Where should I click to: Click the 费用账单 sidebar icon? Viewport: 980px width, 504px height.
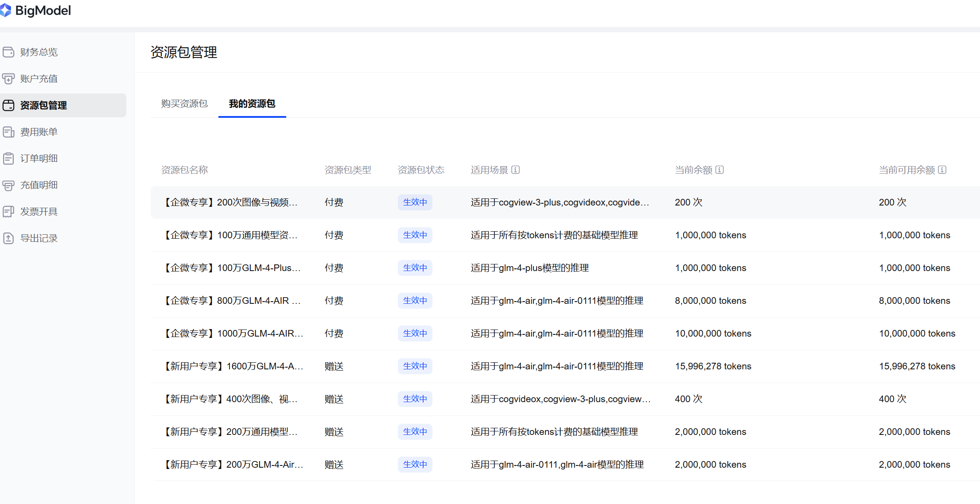click(8, 132)
